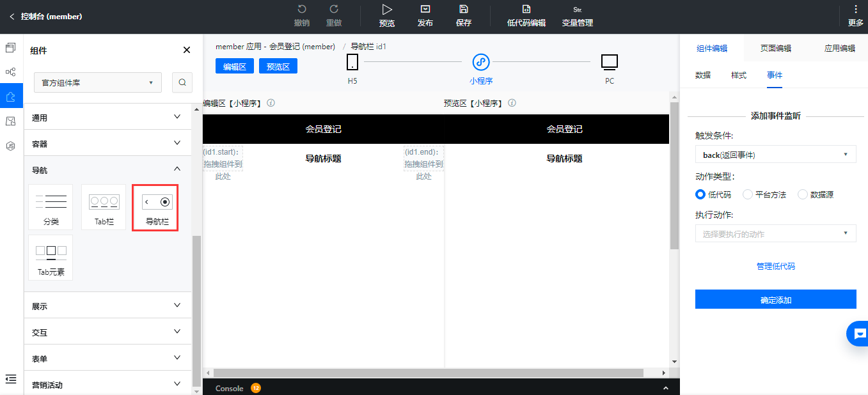Viewport: 868px width, 395px height.
Task: Select the Tab元素 component
Action: click(51, 258)
